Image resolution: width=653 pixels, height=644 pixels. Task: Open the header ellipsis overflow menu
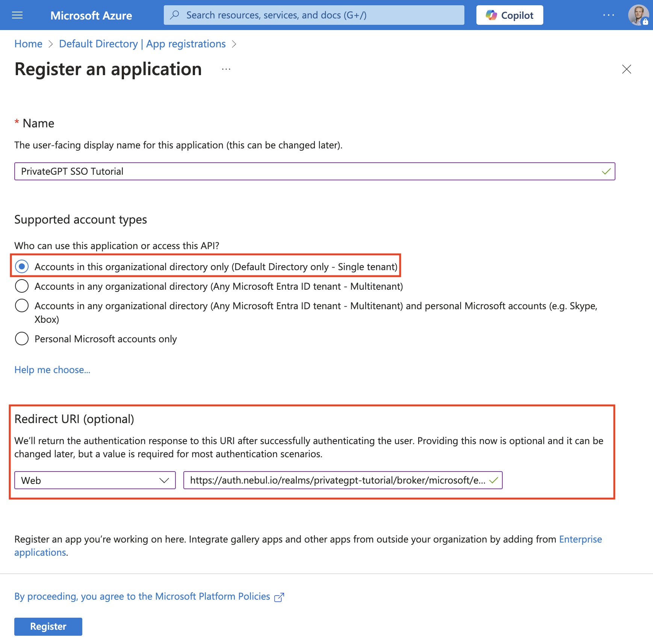pos(608,15)
